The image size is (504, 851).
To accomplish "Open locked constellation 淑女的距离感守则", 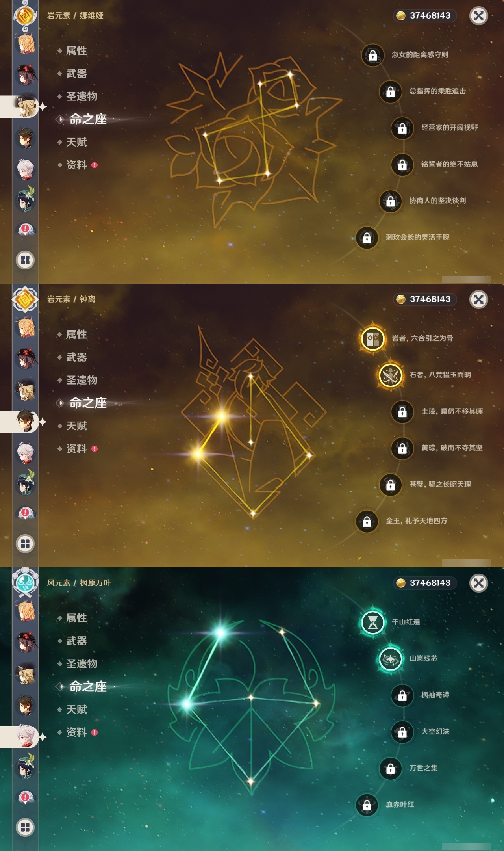I will point(372,55).
